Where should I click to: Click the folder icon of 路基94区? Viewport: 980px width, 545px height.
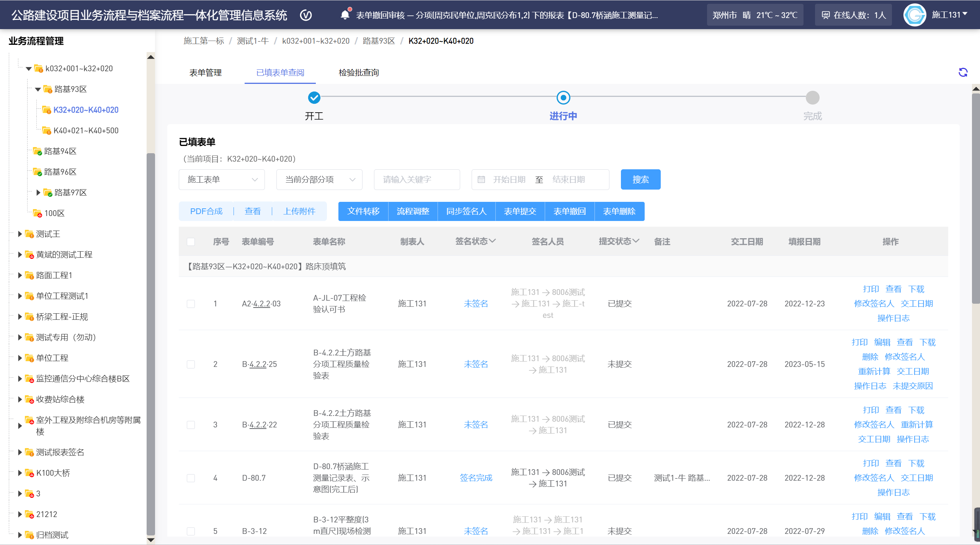(38, 151)
